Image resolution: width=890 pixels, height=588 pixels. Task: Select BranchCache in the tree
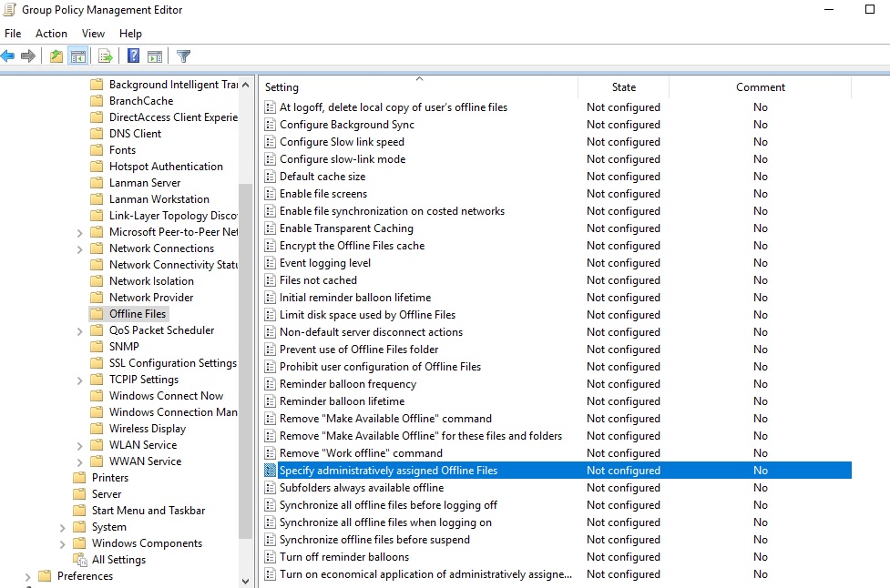[141, 100]
